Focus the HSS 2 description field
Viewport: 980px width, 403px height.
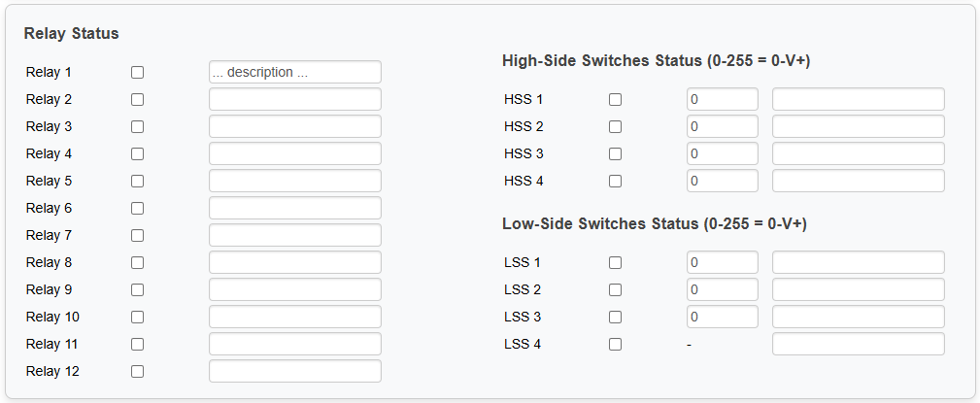(858, 126)
